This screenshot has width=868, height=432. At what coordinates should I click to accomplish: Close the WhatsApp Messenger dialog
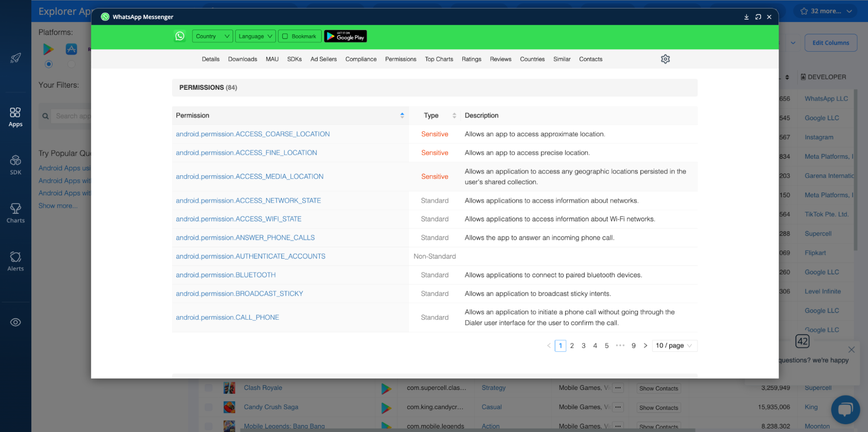[769, 17]
